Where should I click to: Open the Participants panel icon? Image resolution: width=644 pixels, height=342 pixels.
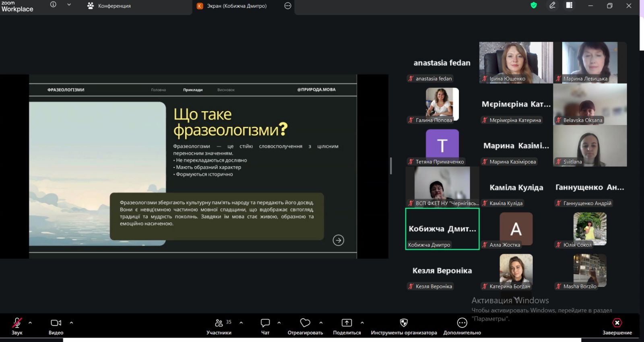(219, 323)
